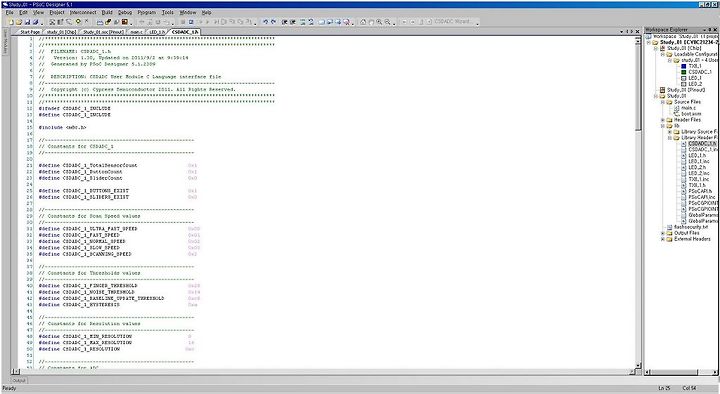Select LED_2 module in Workspace Explorer

(x=695, y=84)
